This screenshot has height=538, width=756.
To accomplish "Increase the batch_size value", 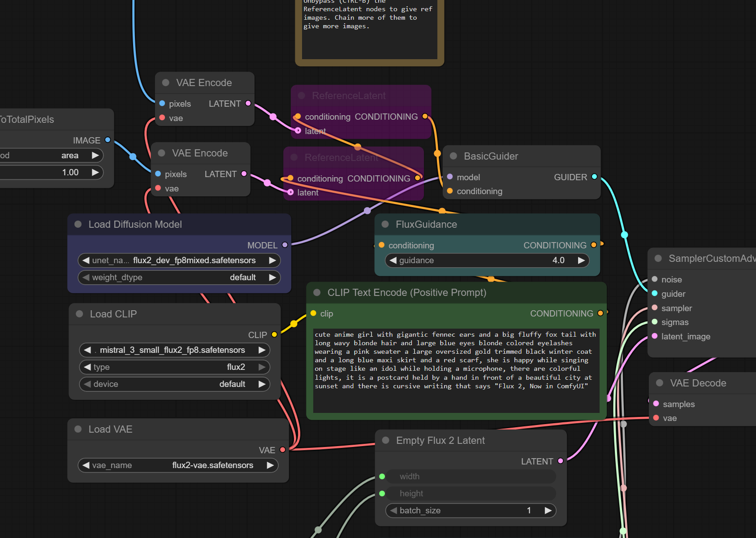I will 548,510.
